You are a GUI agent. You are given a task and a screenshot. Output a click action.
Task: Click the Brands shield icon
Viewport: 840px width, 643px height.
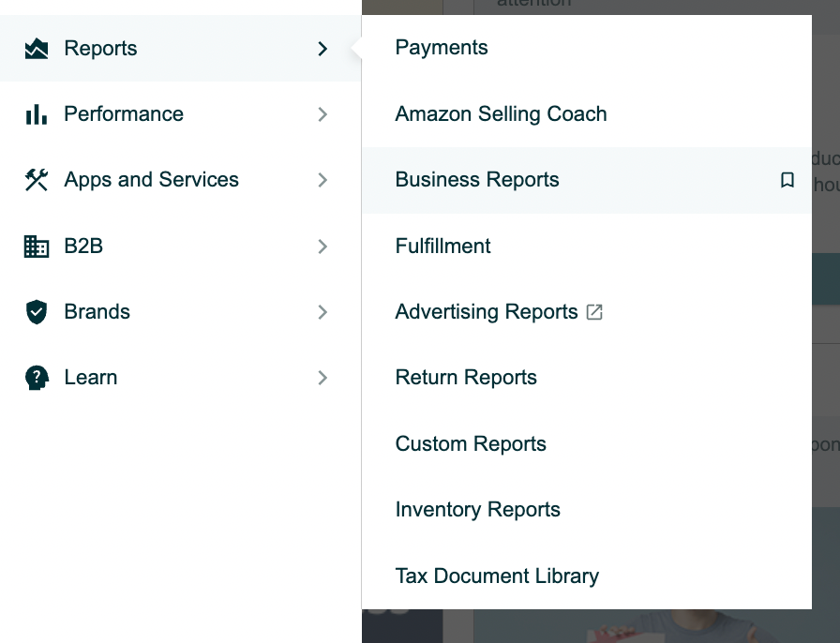click(x=37, y=312)
